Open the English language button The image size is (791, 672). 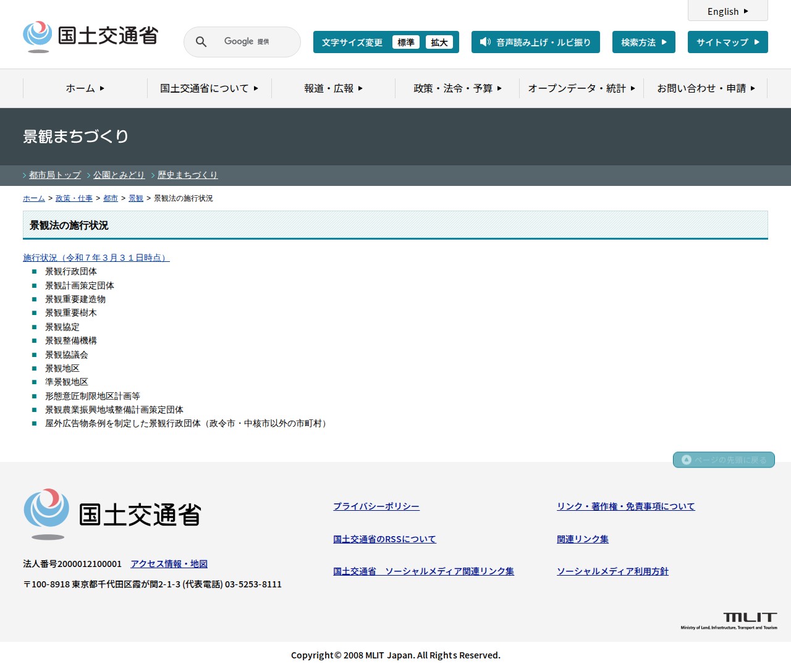(x=727, y=11)
